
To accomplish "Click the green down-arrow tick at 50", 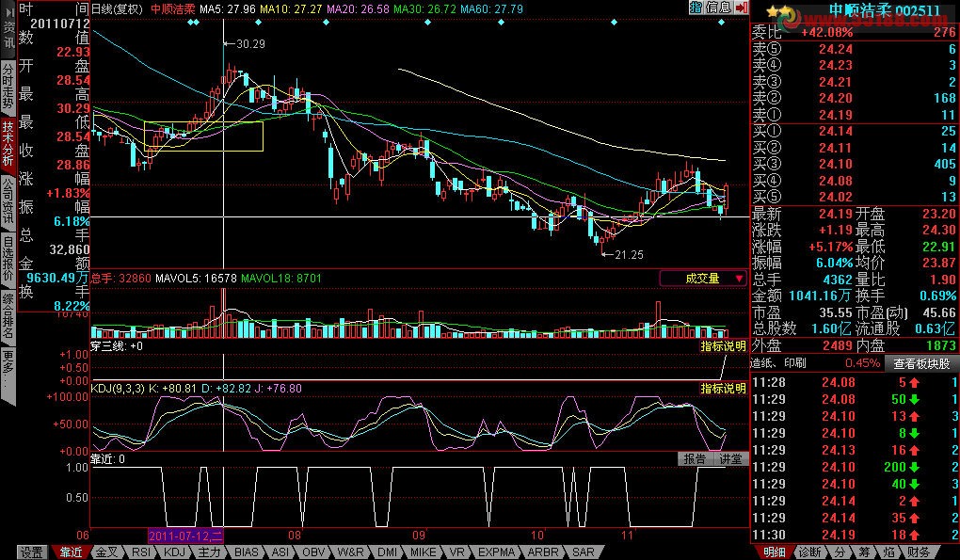I will [x=914, y=400].
